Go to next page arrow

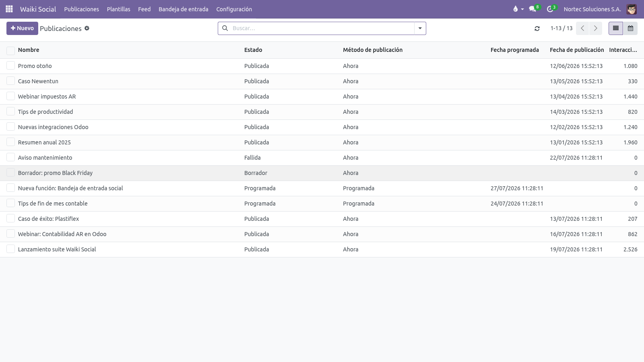596,28
